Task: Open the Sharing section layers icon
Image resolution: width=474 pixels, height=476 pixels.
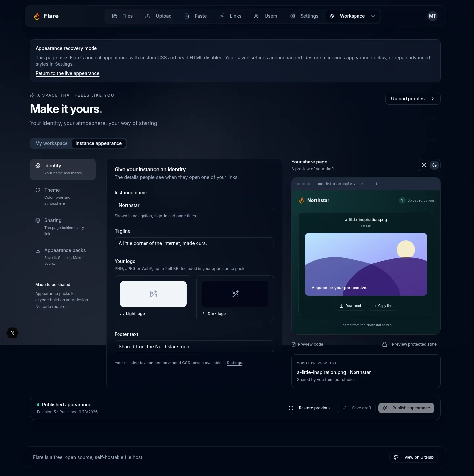Action: click(38, 220)
